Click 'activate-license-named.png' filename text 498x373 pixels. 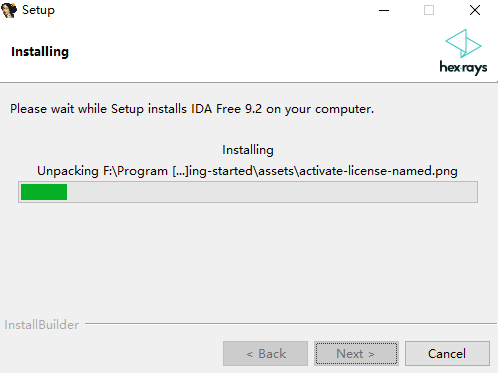coord(378,171)
